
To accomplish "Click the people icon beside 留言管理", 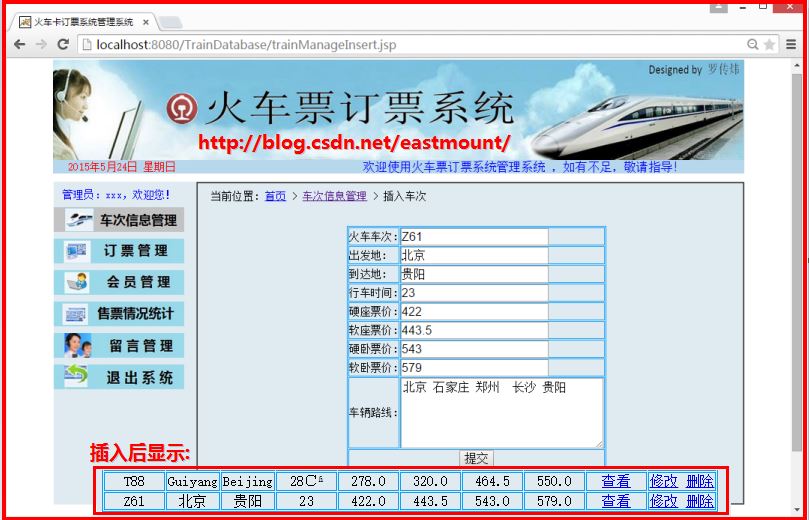I will click(x=78, y=346).
